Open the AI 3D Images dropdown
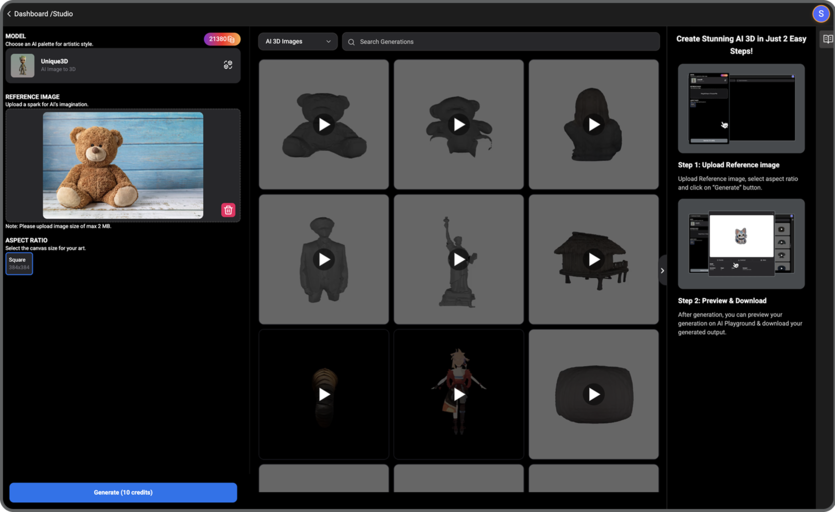The height and width of the screenshot is (512, 835). point(298,42)
